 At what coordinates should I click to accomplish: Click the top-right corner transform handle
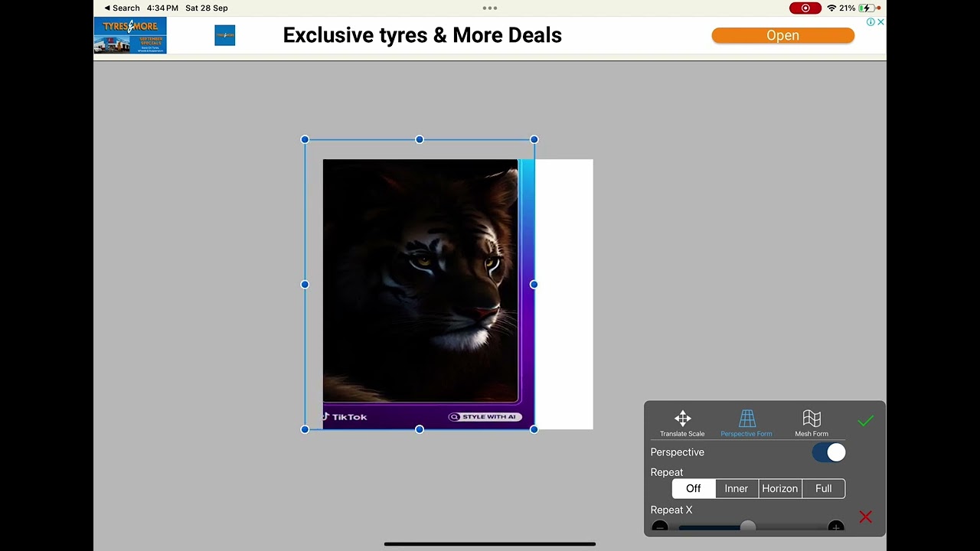point(534,139)
